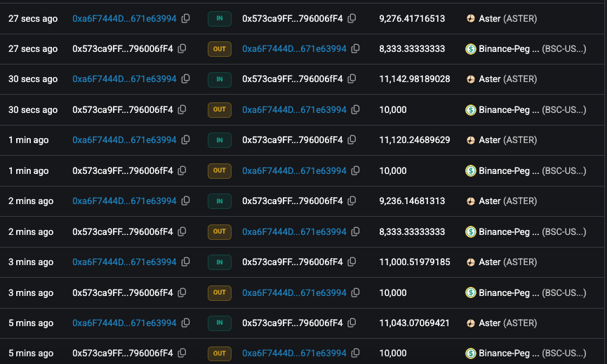The image size is (607, 364).
Task: Open 0xa6F7444D...671e63994 link in 2 mins OUT row
Action: [x=294, y=231]
